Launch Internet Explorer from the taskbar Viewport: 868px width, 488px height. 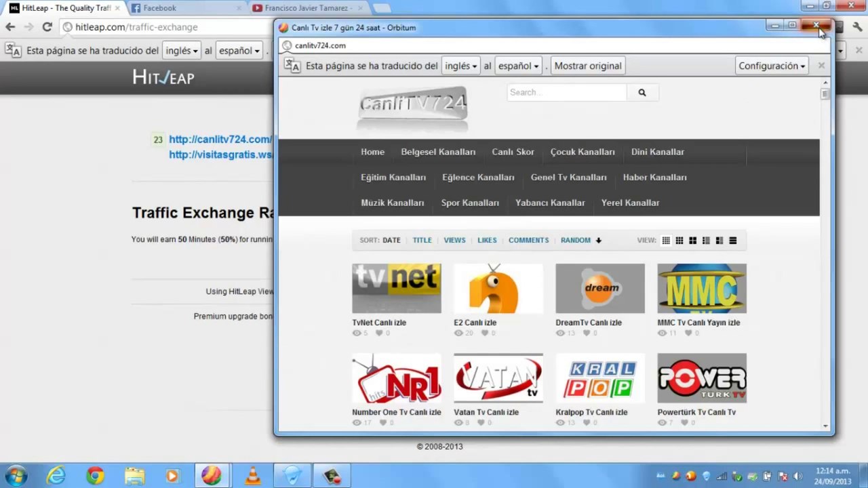coord(56,475)
